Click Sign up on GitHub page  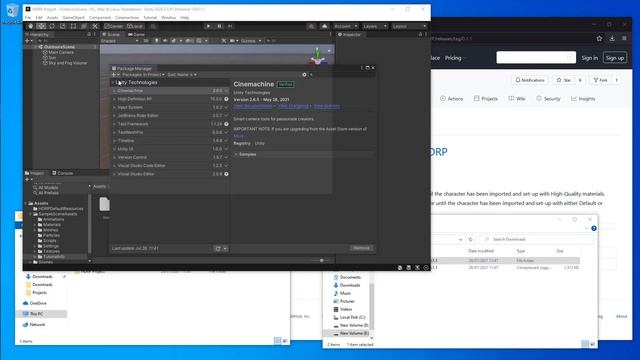615,58
